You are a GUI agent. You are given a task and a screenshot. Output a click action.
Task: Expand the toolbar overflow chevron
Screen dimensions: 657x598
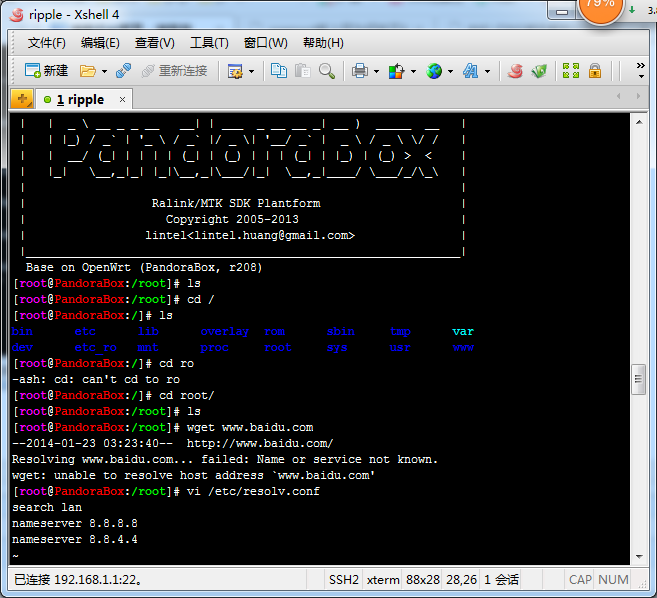pyautogui.click(x=641, y=70)
